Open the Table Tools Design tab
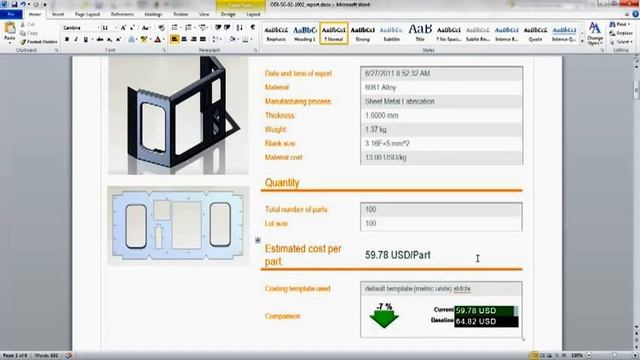640x360 pixels. coord(228,14)
